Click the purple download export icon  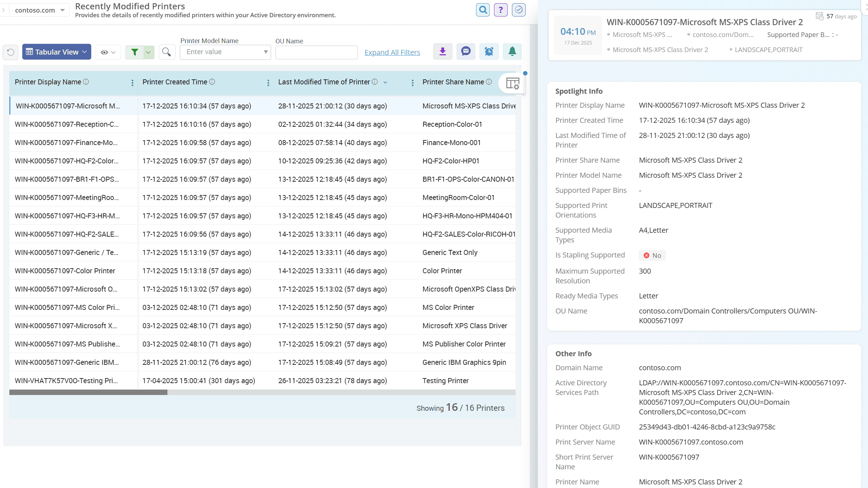click(x=443, y=52)
